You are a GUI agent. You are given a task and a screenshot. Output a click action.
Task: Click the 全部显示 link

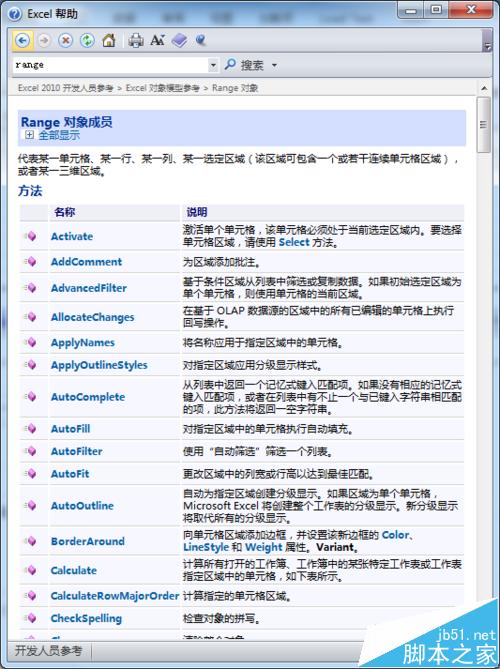pos(59,135)
